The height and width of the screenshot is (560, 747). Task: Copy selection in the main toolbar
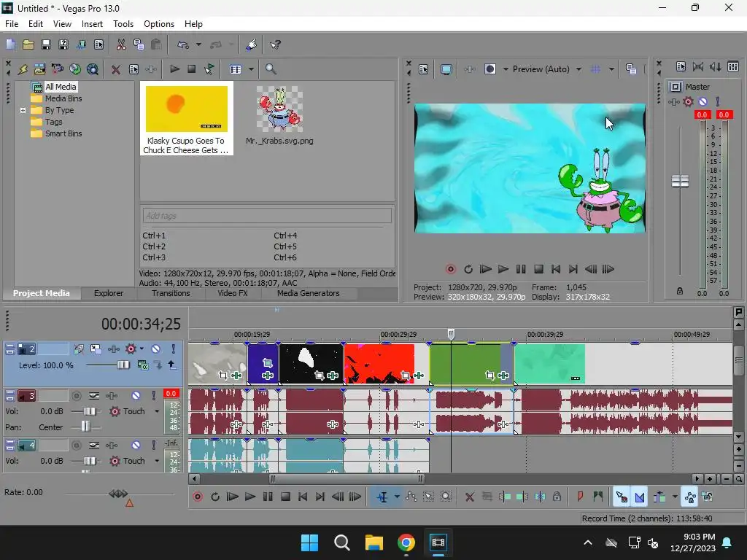139,44
